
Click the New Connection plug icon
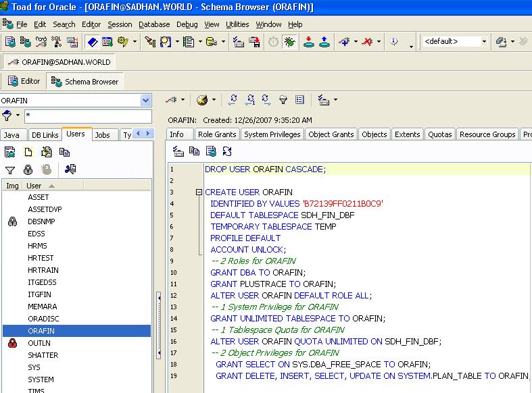tap(344, 42)
